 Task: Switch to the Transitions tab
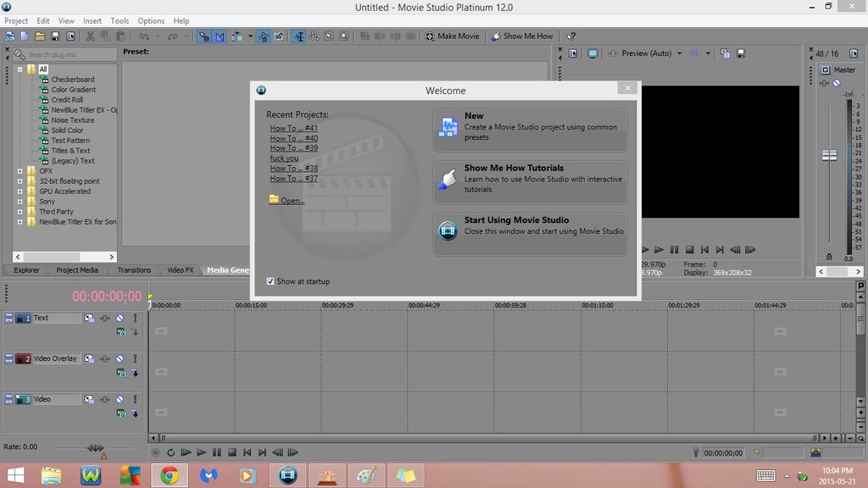coord(134,269)
